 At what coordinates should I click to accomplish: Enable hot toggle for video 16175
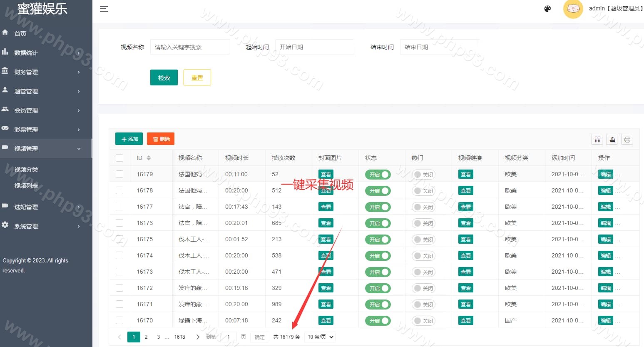point(423,240)
